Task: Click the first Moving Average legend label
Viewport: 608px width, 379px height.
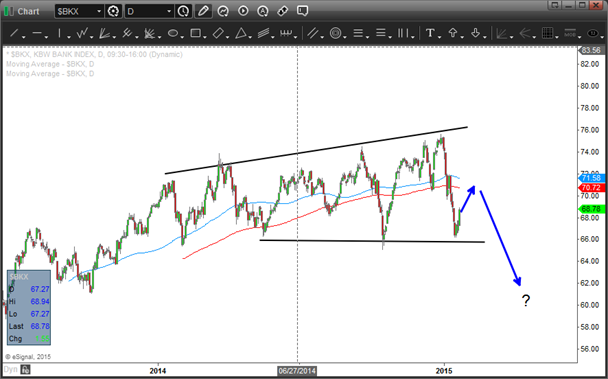Action: (50, 64)
